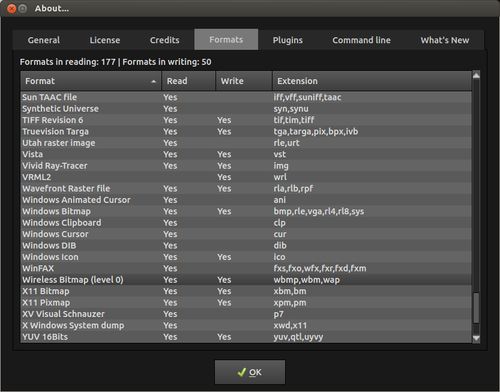Screen dimensions: 500x392
Task: Click the scrollbar down arrow
Action: pos(476,338)
